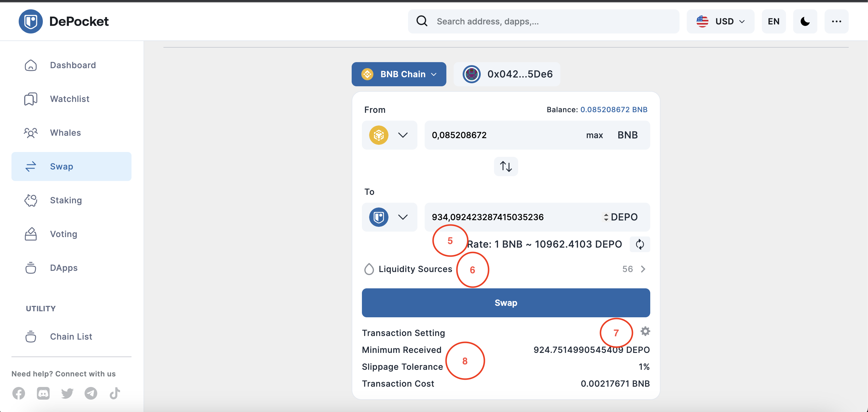Click the Slippage Tolerance 1% value
This screenshot has height=412, width=868.
644,366
